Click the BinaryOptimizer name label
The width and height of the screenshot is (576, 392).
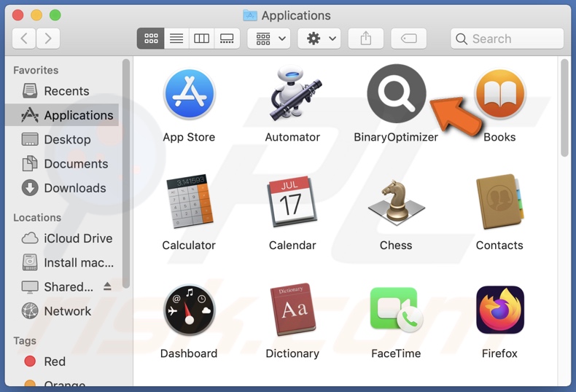[x=396, y=137]
